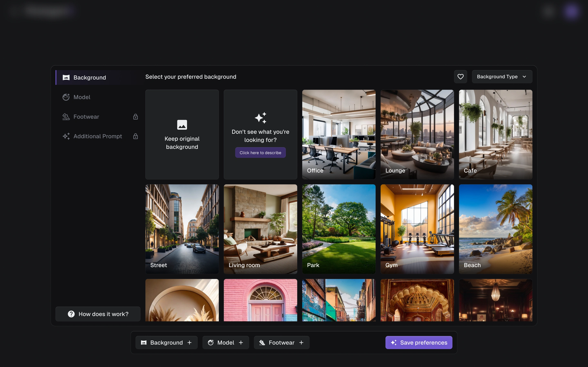Click the Footwear lock icon in sidebar
588x367 pixels.
(x=136, y=117)
